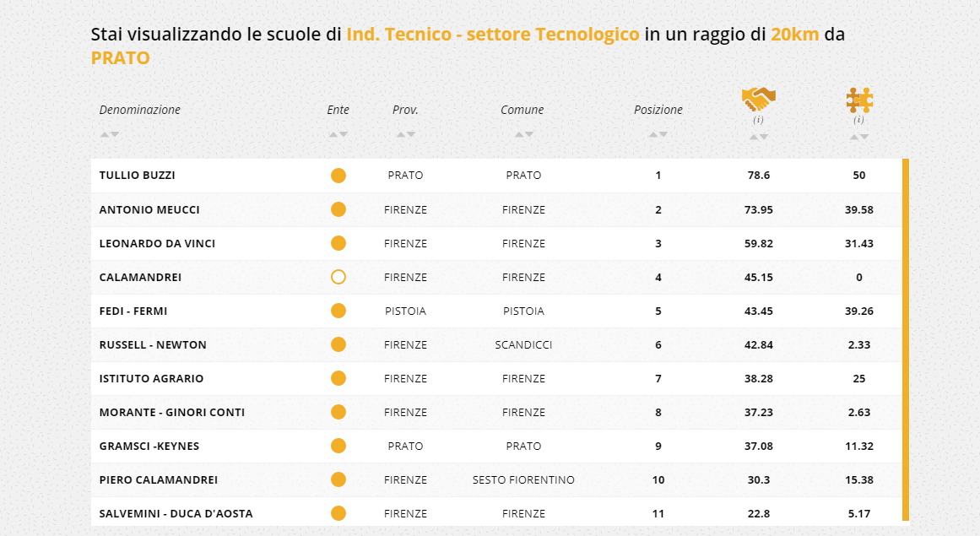Screen dimensions: 980x536
Task: Click Ente filled circle for Gramsci -Keynes
Action: pyautogui.click(x=338, y=446)
